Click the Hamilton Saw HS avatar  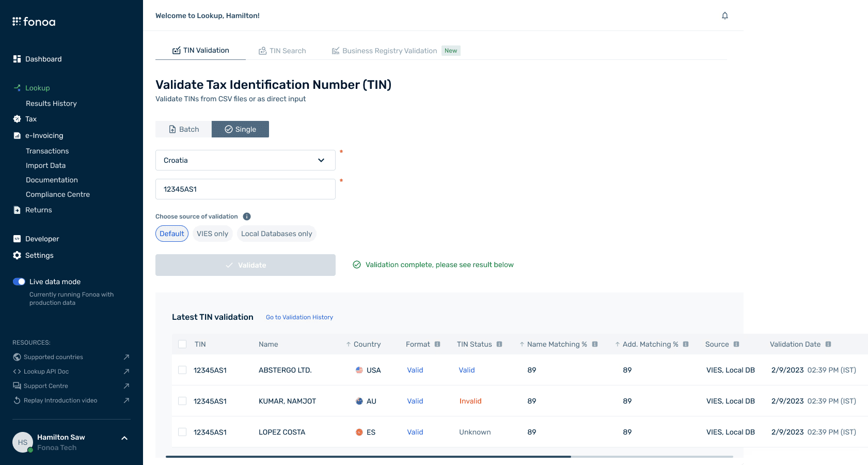click(x=23, y=442)
